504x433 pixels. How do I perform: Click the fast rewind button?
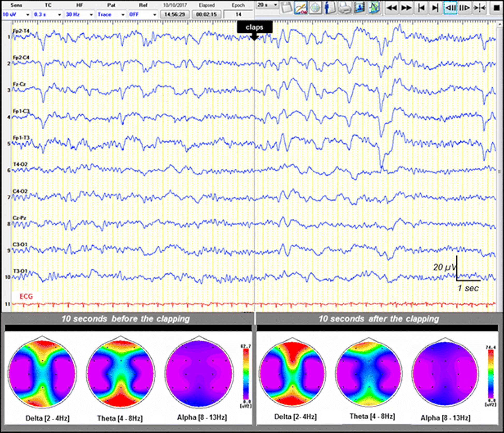392,8
